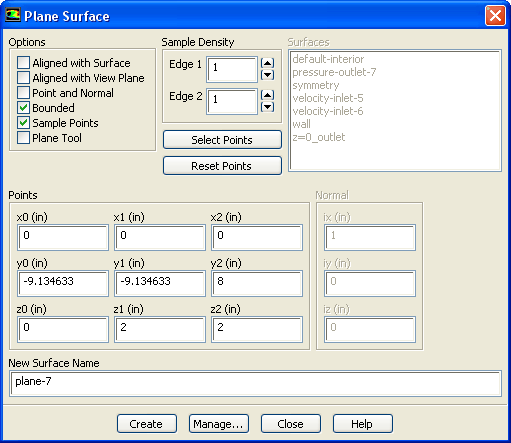Click the y2 (in) input field

[x=257, y=283]
